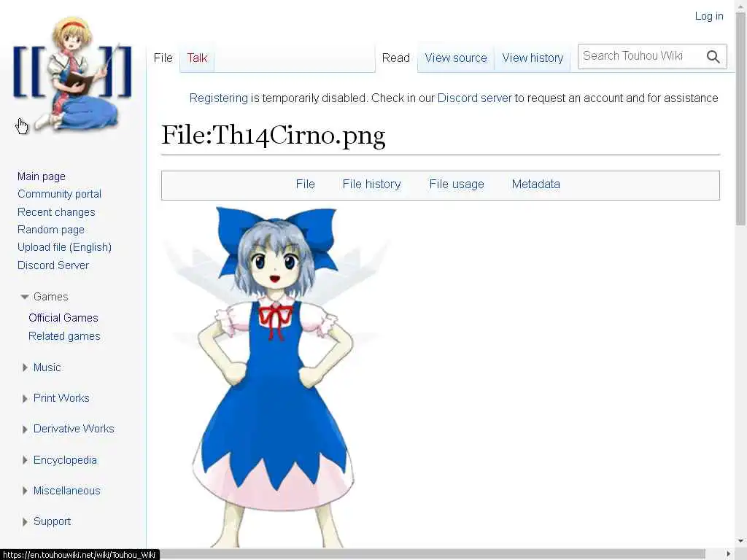Jump to File usage section
The image size is (747, 560).
pos(457,184)
